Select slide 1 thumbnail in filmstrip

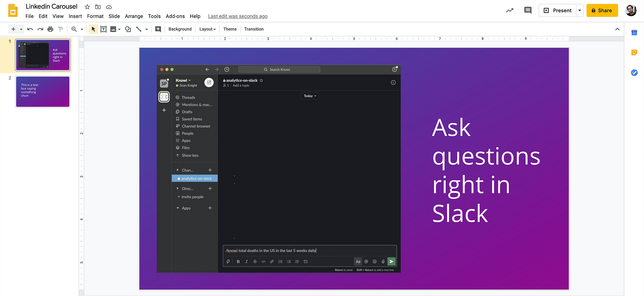coord(43,55)
